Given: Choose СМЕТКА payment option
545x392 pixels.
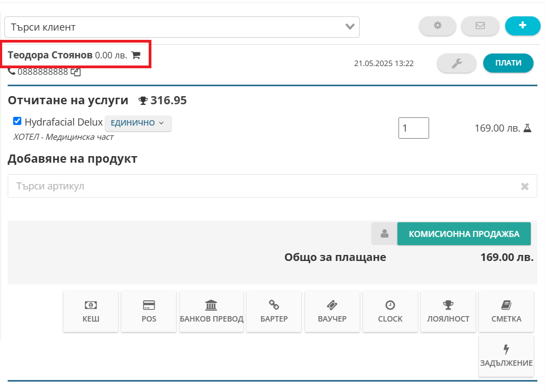Looking at the screenshot, I should click(x=506, y=311).
